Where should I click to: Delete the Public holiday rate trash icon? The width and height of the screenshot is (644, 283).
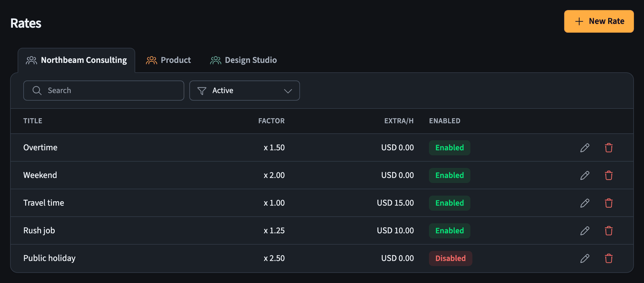point(609,258)
